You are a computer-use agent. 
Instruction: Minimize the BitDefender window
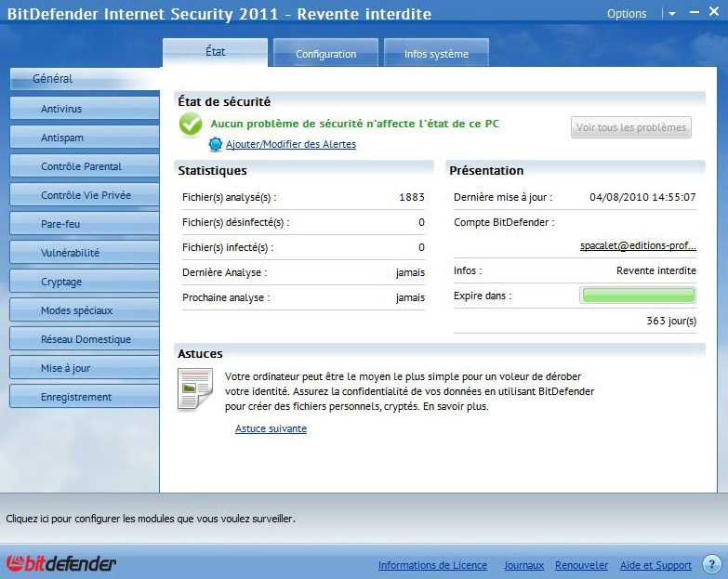click(695, 12)
